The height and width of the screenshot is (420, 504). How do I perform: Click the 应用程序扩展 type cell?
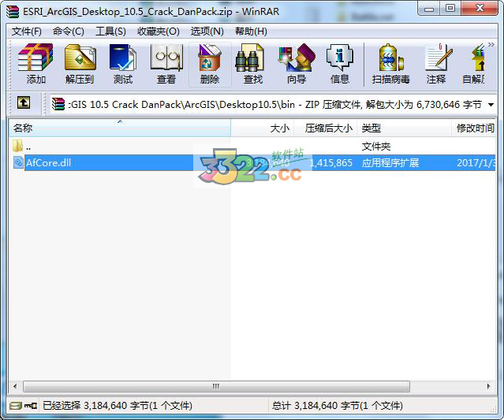point(390,163)
